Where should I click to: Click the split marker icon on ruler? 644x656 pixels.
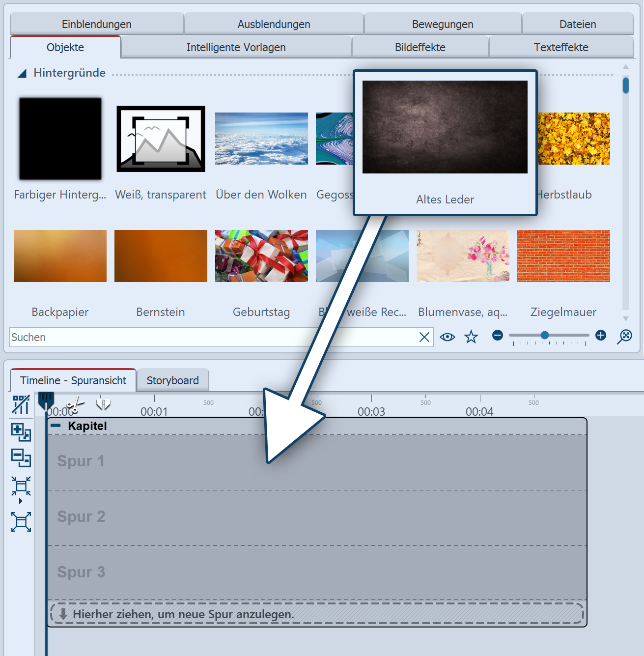103,404
